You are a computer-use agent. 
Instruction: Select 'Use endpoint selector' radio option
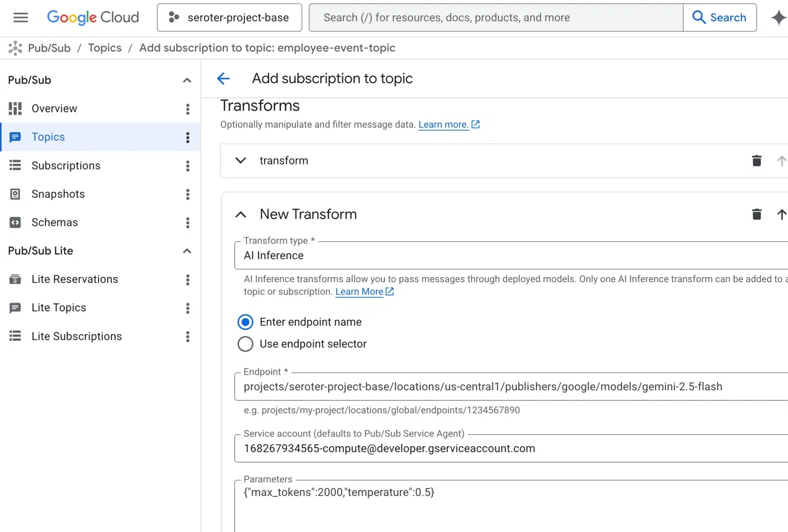[x=245, y=344]
